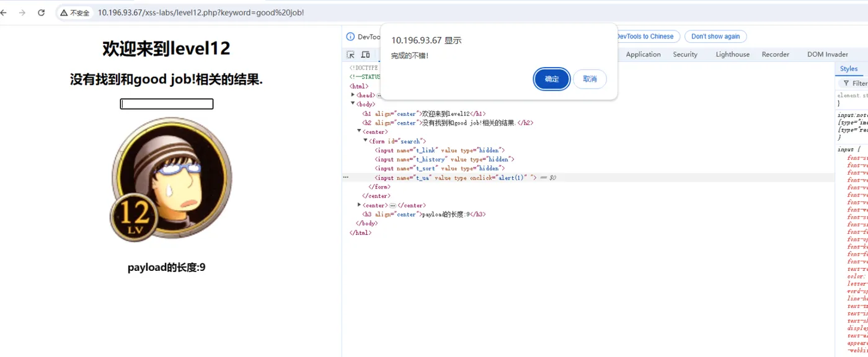
Task: Select the input name="t_sort" node
Action: pos(440,168)
